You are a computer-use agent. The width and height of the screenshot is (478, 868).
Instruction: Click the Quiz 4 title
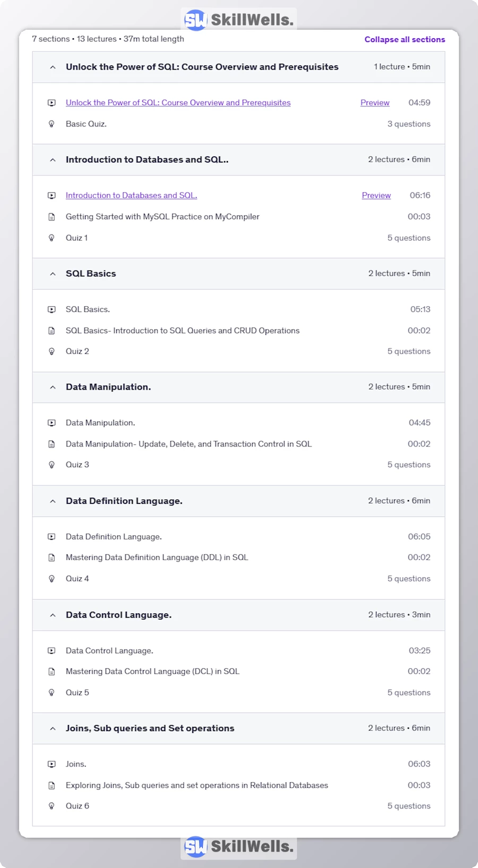coord(78,578)
